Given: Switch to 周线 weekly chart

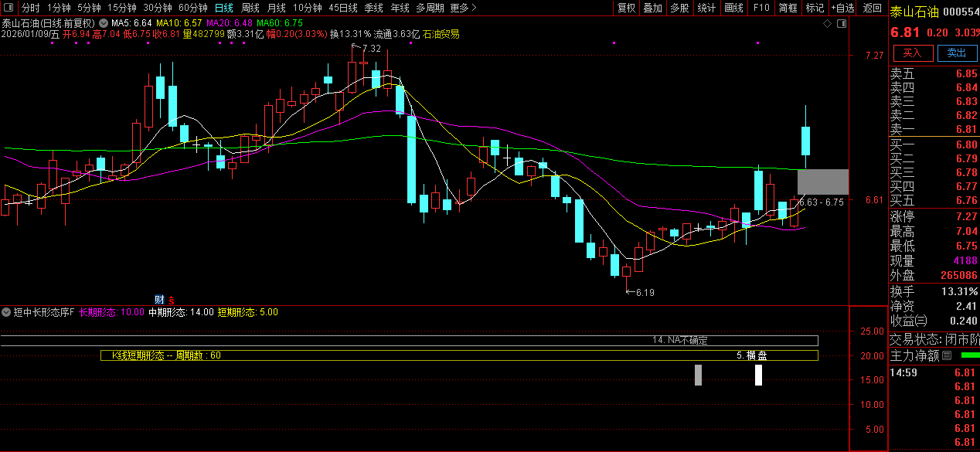Looking at the screenshot, I should click(x=250, y=8).
